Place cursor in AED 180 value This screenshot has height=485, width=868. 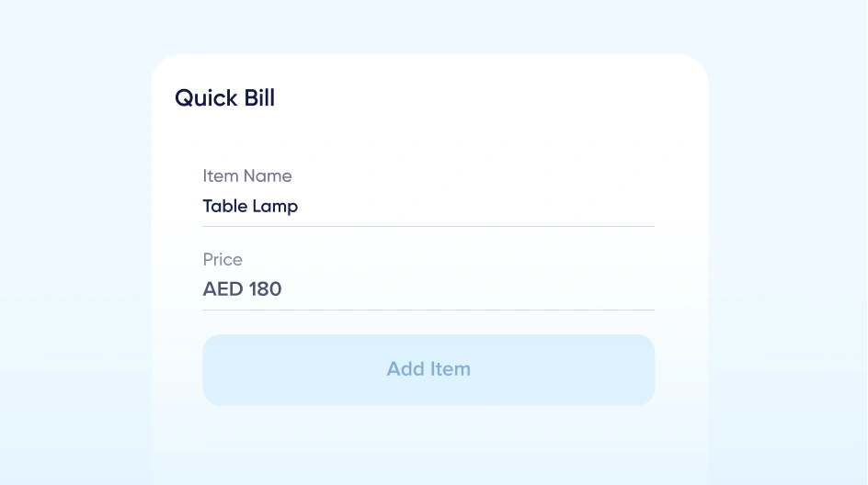pos(242,289)
